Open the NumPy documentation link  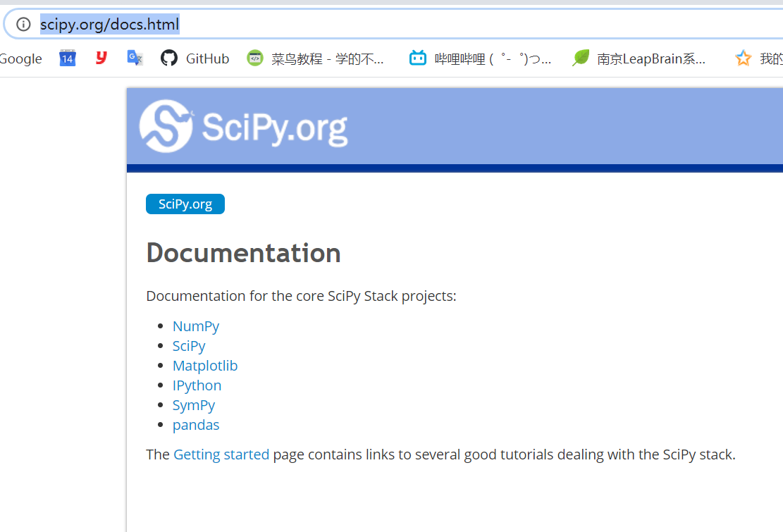(196, 326)
